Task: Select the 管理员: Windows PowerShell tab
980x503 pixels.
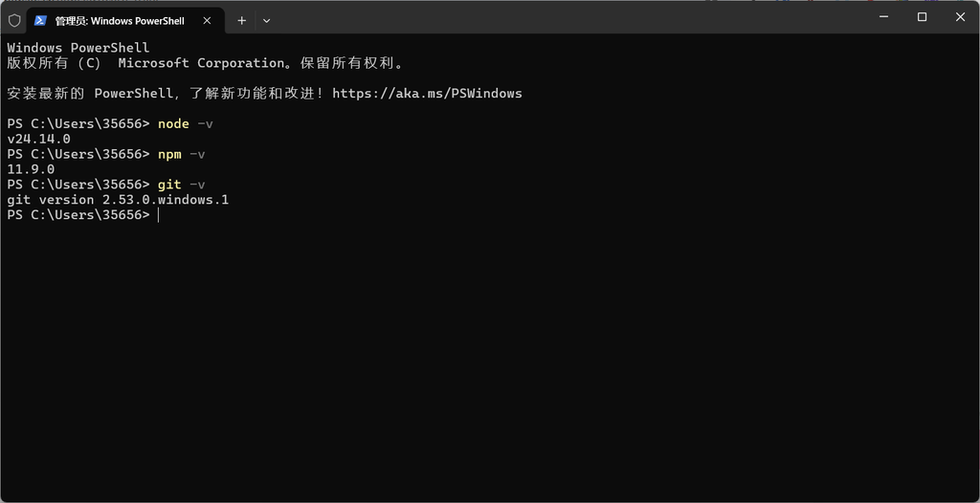Action: tap(120, 20)
